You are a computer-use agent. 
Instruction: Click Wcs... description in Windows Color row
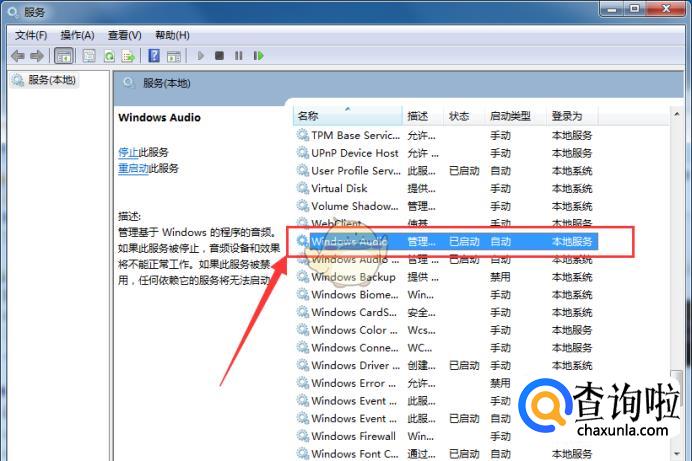pos(421,330)
